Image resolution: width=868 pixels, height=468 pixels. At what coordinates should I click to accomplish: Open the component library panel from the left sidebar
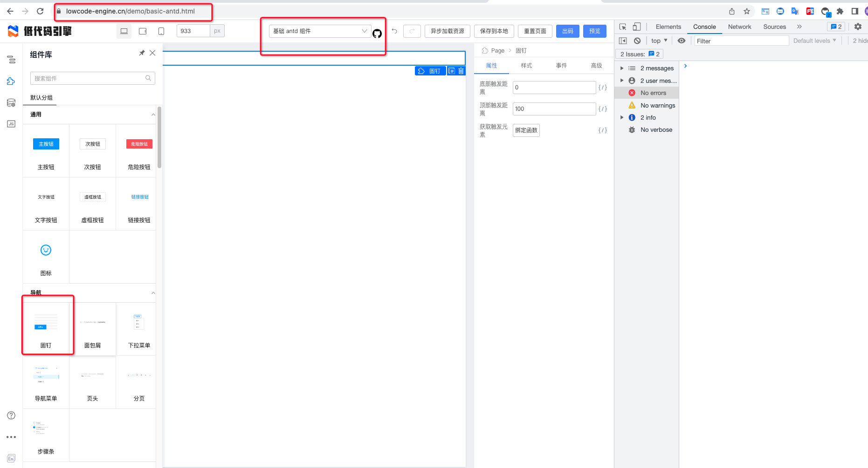point(11,81)
